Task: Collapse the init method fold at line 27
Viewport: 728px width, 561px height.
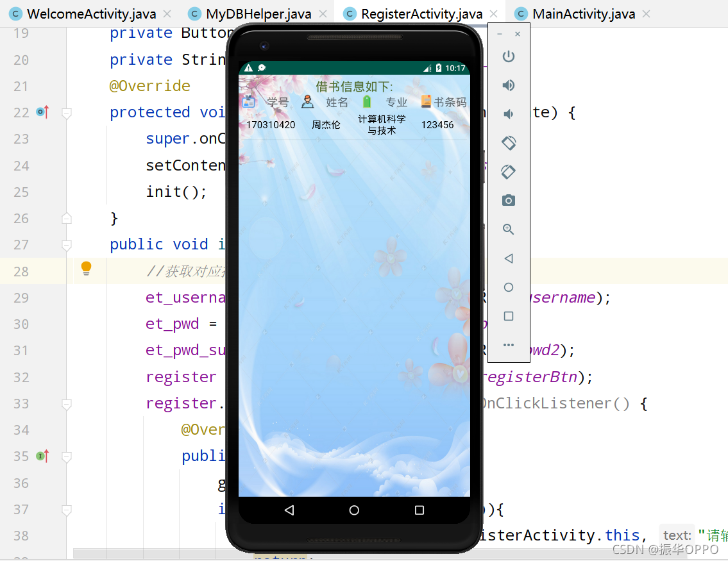Action: click(x=67, y=246)
